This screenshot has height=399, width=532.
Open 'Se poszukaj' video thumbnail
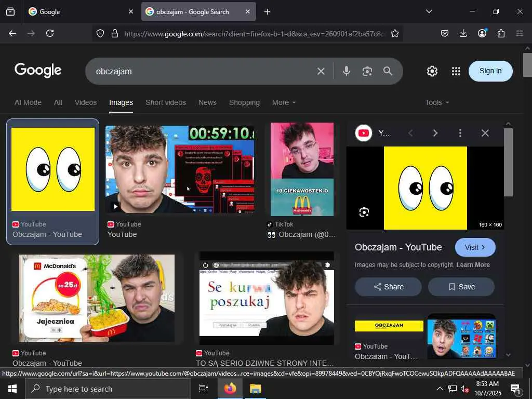(x=267, y=298)
